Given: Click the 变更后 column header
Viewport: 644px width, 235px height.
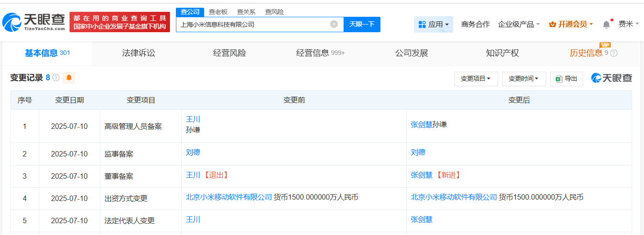Looking at the screenshot, I should pyautogui.click(x=519, y=100).
